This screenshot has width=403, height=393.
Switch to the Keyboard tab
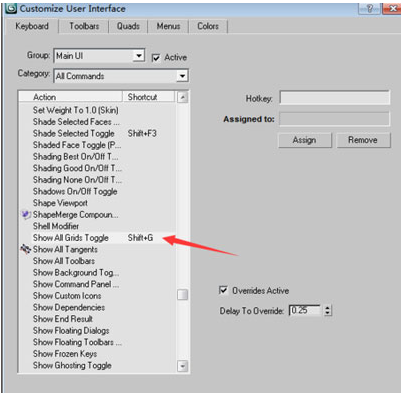[x=32, y=26]
